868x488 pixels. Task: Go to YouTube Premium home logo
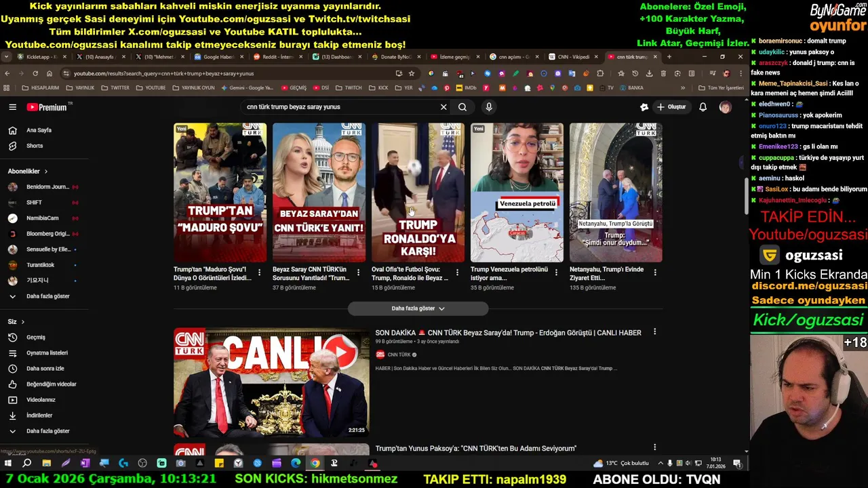pyautogui.click(x=47, y=107)
